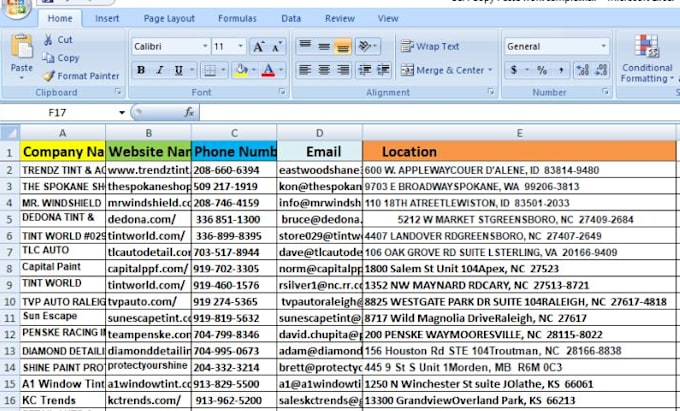The image size is (680, 411).
Task: Apply Percent Style format
Action: coord(542,70)
